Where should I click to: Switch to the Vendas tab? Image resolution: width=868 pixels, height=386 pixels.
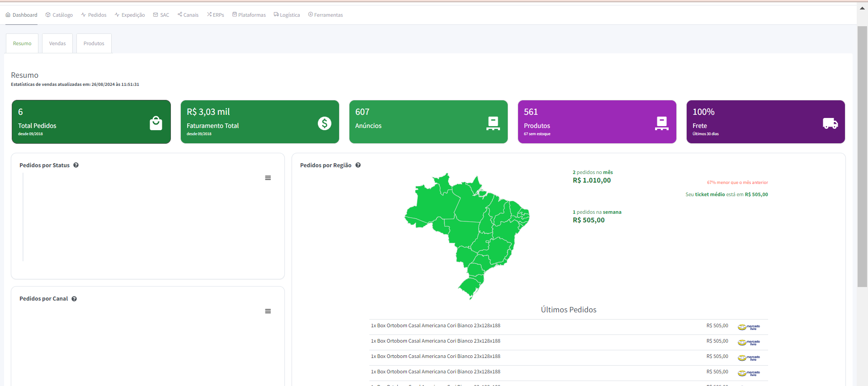point(57,43)
